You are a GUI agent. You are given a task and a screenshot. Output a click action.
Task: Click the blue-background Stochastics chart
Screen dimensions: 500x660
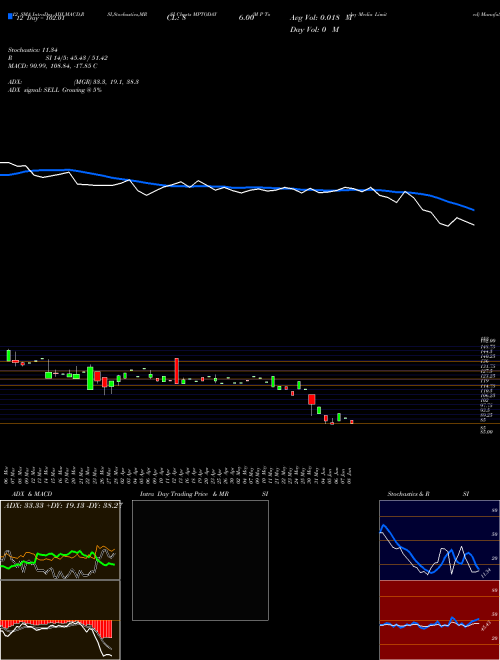(x=439, y=540)
